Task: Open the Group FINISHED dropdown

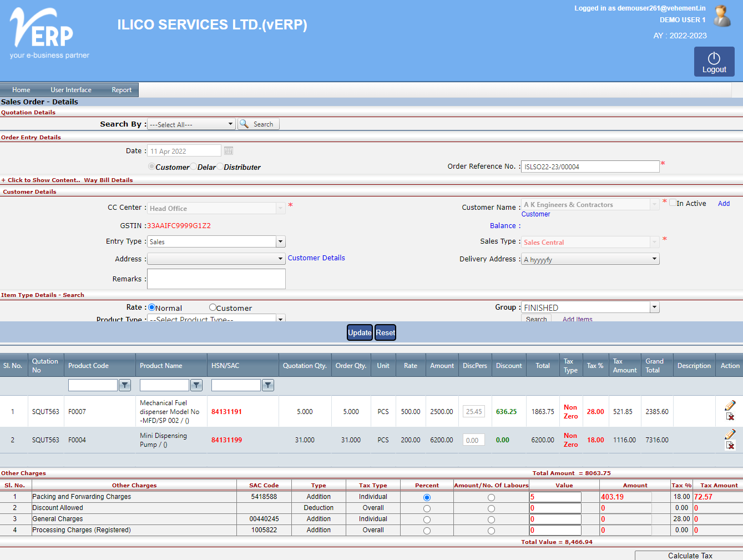Action: point(590,307)
